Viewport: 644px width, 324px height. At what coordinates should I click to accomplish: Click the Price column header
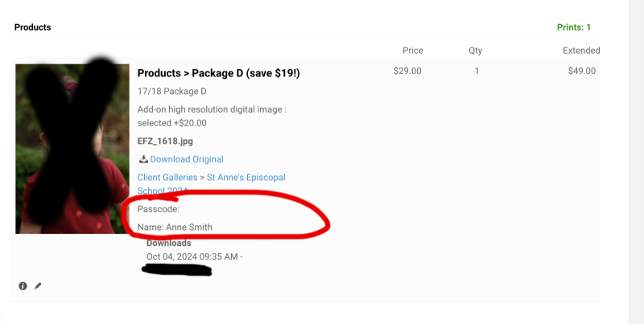(x=413, y=51)
